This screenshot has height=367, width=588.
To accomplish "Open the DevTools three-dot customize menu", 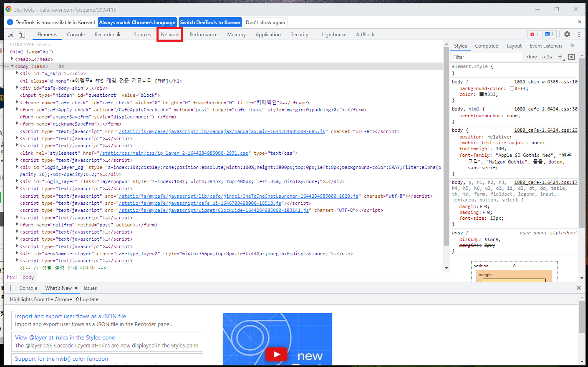I will 579,34.
